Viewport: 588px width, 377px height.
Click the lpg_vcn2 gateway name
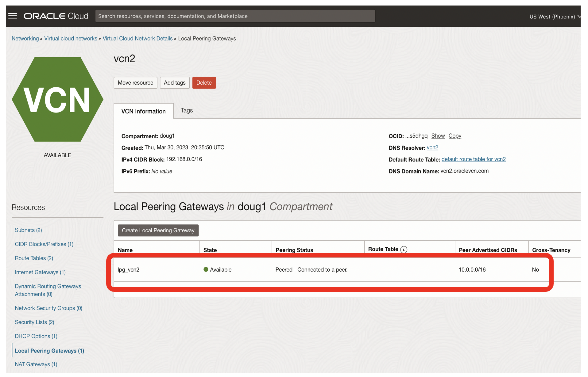tap(129, 270)
